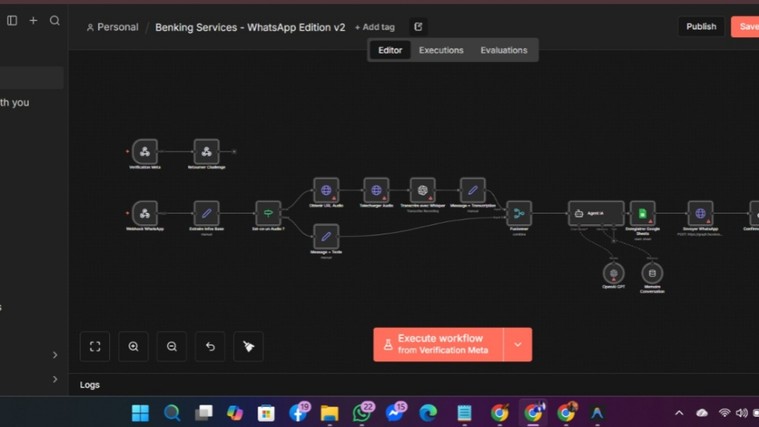Screen dimensions: 759x427
Task: Click the Wi-Fi network tray icon
Action: coord(724,413)
